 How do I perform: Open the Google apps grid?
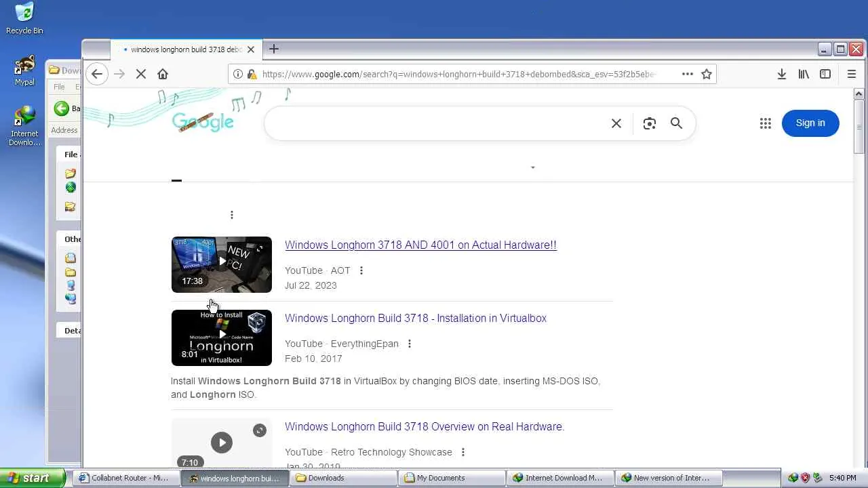point(766,123)
